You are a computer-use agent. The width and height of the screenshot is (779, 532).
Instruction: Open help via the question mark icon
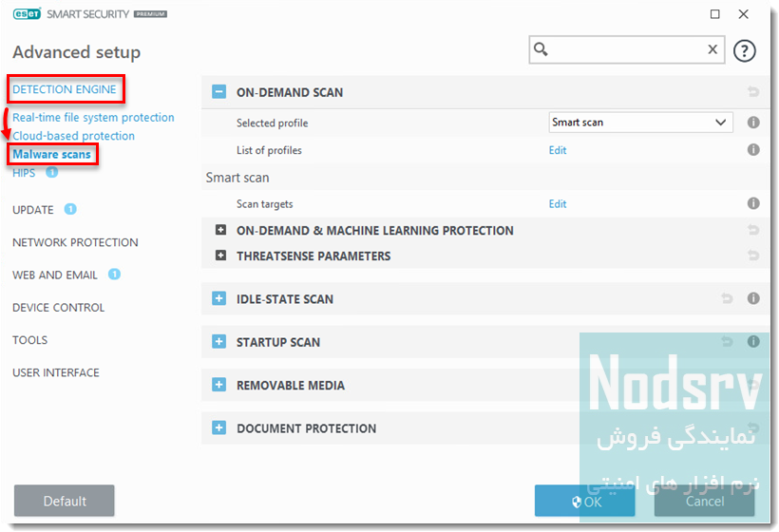tap(744, 50)
